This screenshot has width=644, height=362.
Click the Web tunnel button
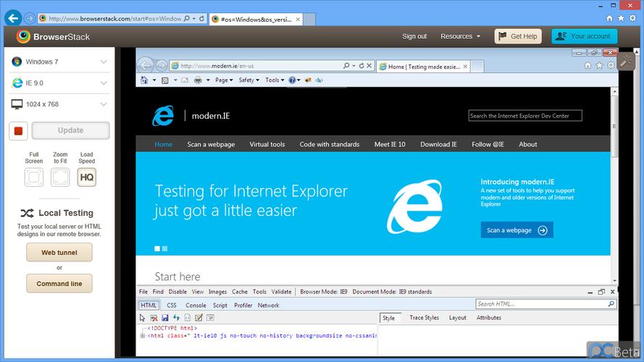[x=59, y=253]
